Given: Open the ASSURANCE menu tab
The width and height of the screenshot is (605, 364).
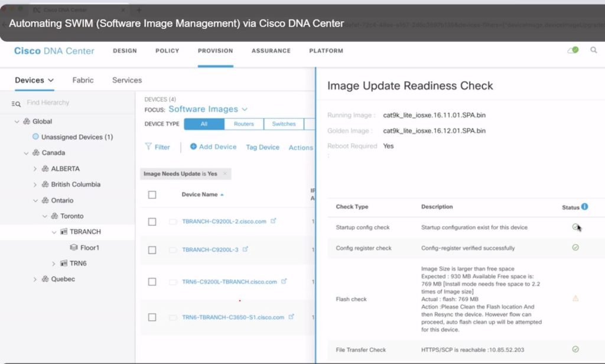Looking at the screenshot, I should tap(271, 51).
